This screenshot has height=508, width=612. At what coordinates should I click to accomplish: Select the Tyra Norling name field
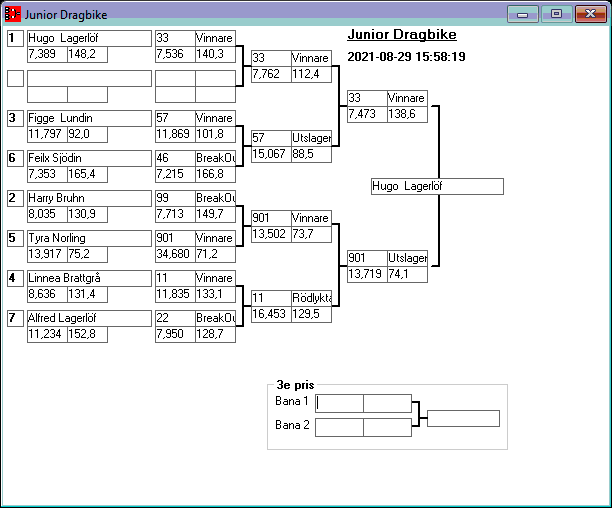(89, 238)
